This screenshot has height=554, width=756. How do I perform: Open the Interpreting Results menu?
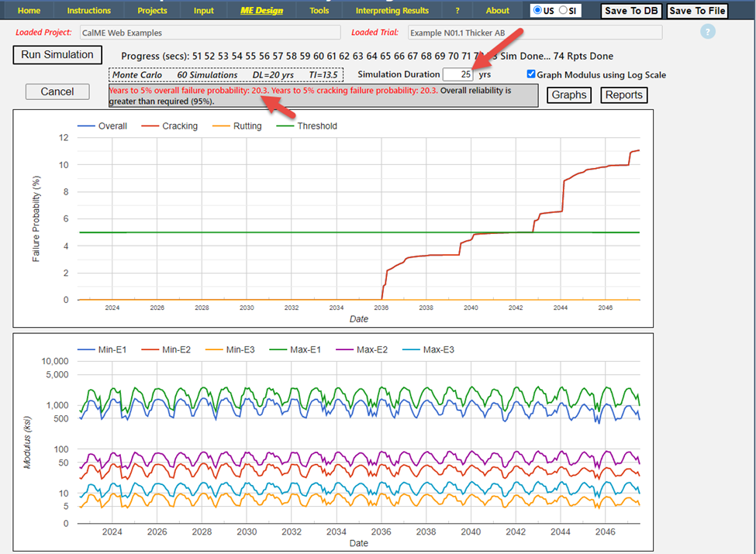pyautogui.click(x=392, y=11)
